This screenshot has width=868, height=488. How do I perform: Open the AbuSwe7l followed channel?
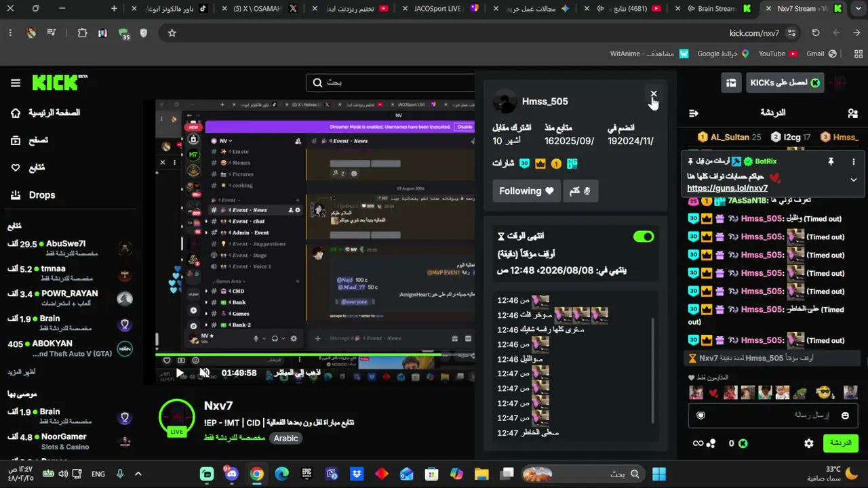point(71,248)
